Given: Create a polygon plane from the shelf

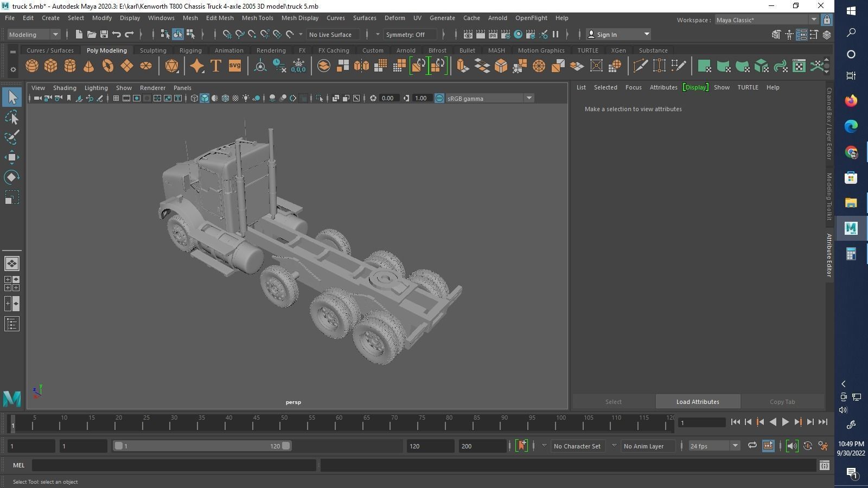Looking at the screenshot, I should pos(127,66).
